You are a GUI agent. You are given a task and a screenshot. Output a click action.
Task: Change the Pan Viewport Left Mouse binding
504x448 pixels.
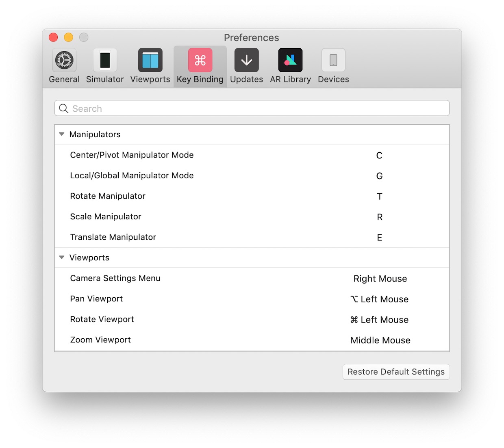click(x=380, y=299)
